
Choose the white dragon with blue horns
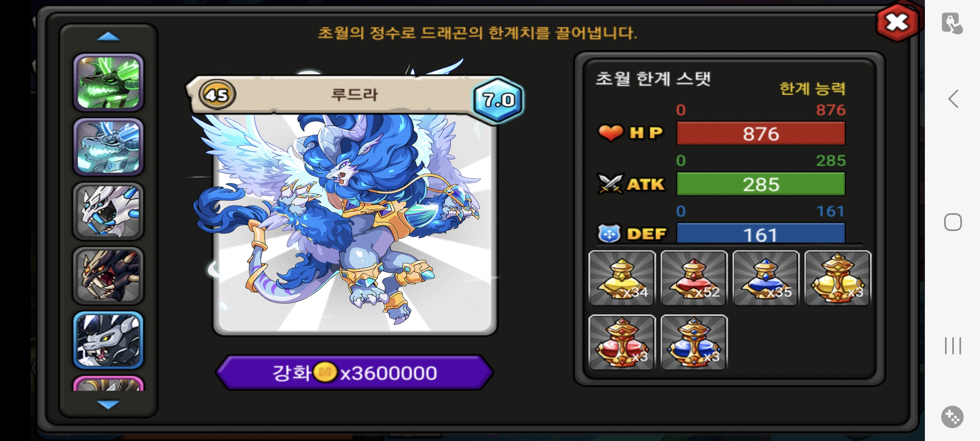[108, 211]
